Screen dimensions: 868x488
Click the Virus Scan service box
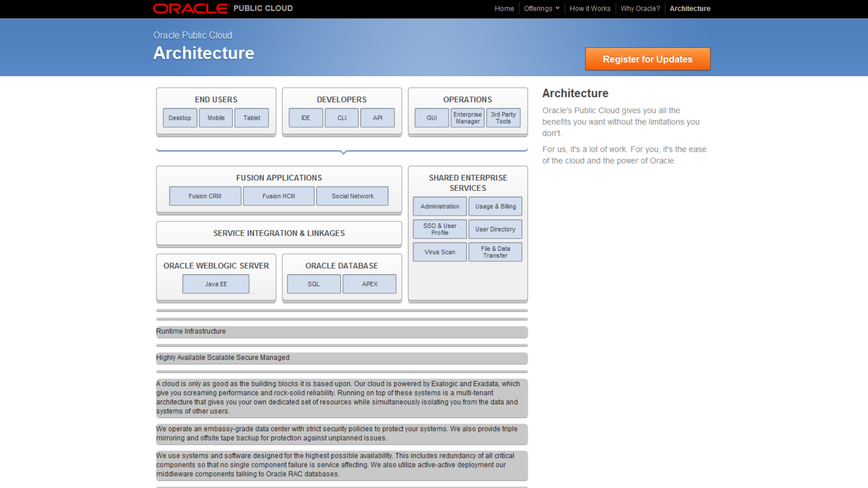[439, 252]
